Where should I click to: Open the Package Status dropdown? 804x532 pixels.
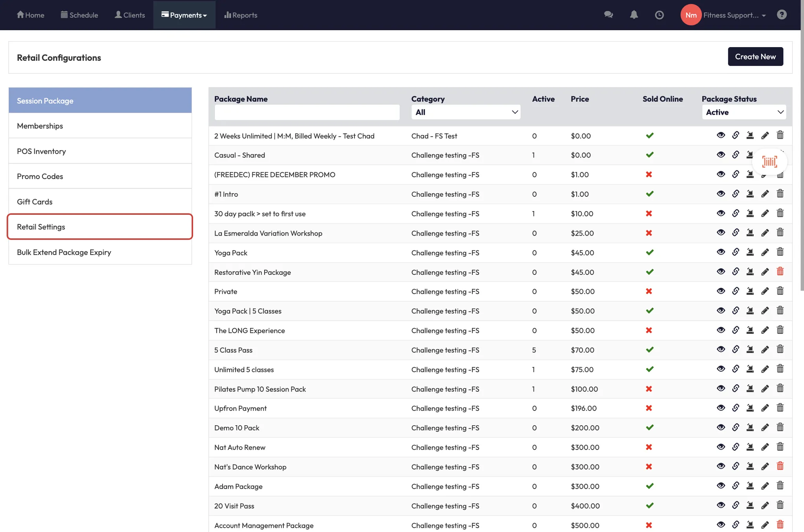744,112
